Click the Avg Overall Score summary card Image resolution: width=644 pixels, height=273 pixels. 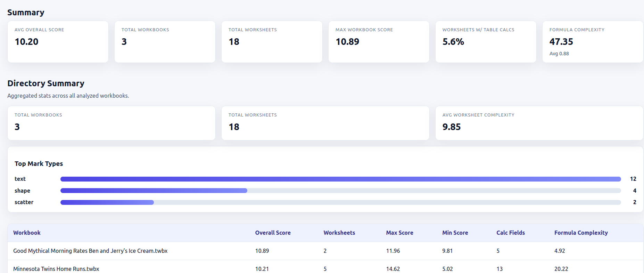click(x=58, y=42)
